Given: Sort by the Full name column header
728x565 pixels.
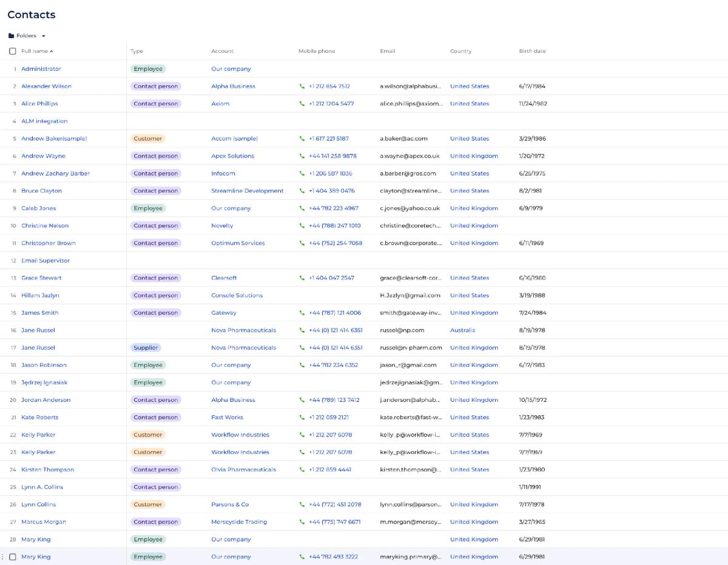Looking at the screenshot, I should 37,51.
